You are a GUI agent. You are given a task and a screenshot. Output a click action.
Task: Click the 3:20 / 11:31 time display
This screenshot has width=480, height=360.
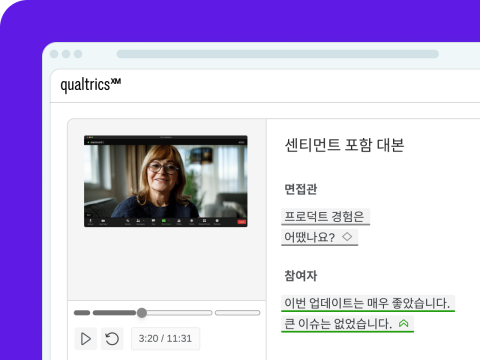point(165,339)
